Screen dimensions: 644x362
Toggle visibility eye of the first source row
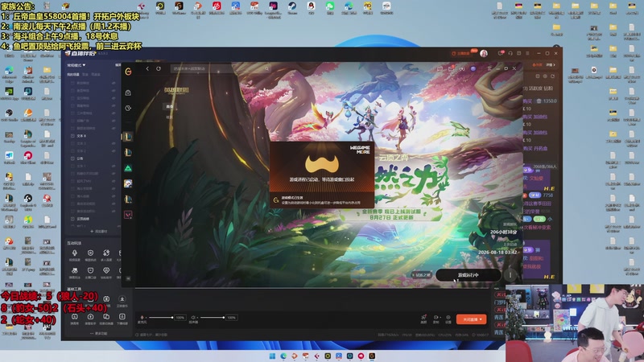click(x=114, y=83)
